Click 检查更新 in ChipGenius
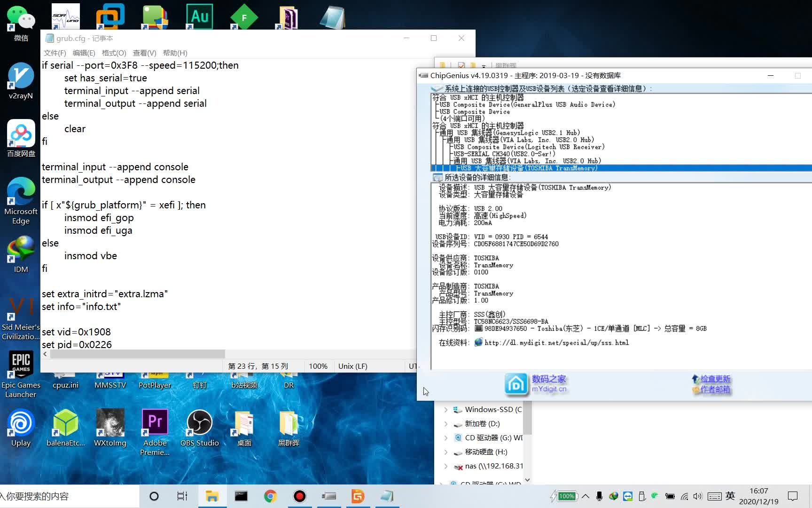Image resolution: width=812 pixels, height=508 pixels. 715,379
